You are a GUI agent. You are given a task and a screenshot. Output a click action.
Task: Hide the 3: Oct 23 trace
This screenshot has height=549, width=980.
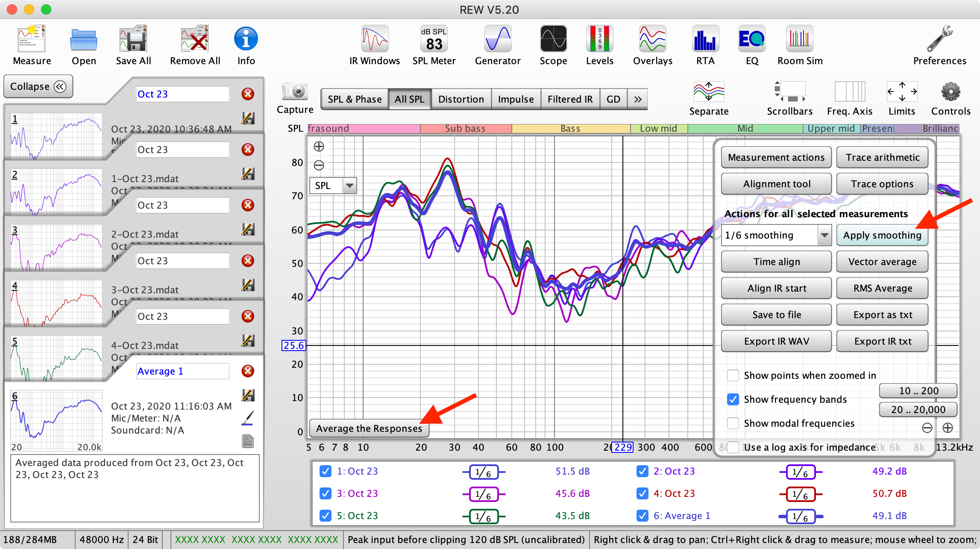[326, 493]
